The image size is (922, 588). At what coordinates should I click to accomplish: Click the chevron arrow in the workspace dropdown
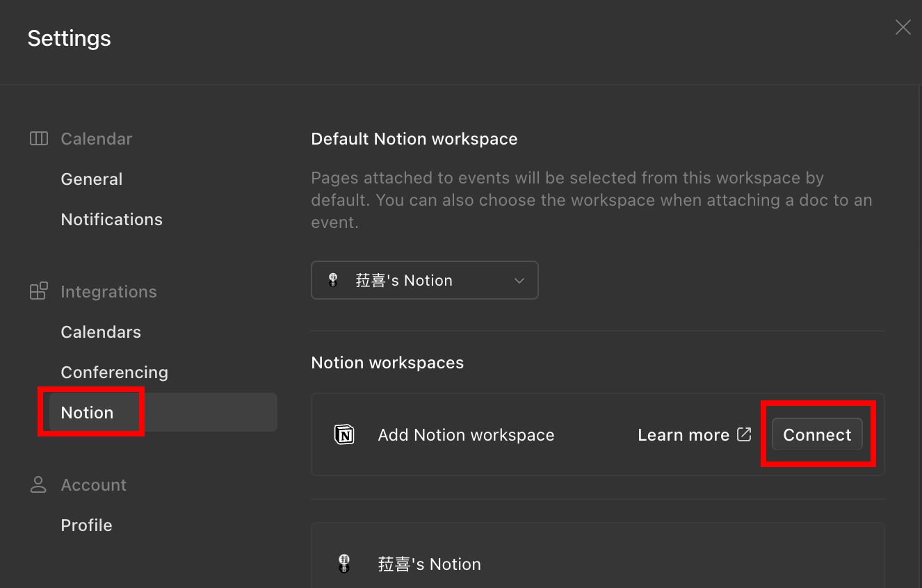[519, 281]
